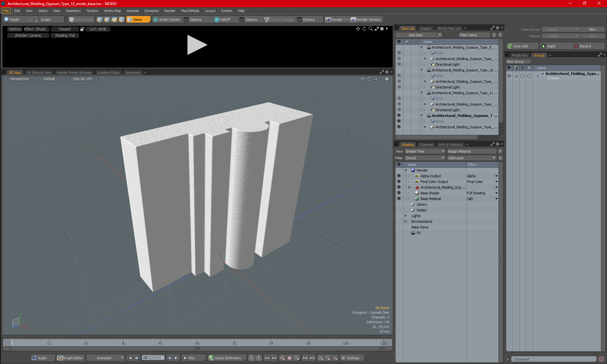Toggle the record keyframe red circle

coord(289,358)
